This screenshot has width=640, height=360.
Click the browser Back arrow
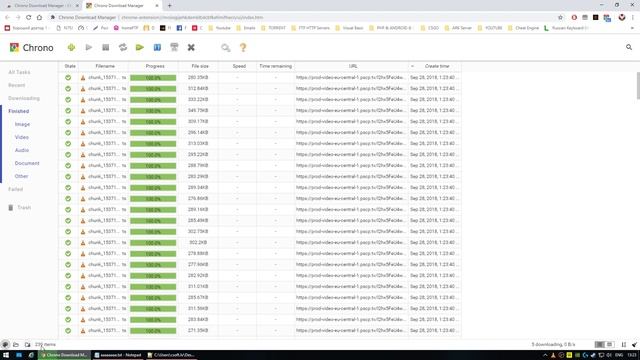click(x=7, y=18)
